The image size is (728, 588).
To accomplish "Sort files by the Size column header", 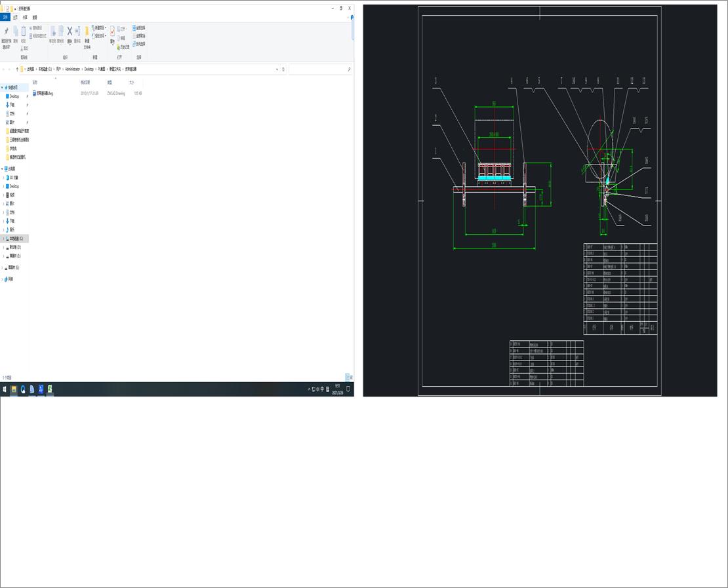I will click(x=131, y=82).
